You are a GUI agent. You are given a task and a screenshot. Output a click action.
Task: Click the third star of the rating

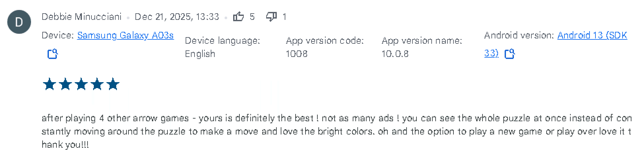(81, 84)
